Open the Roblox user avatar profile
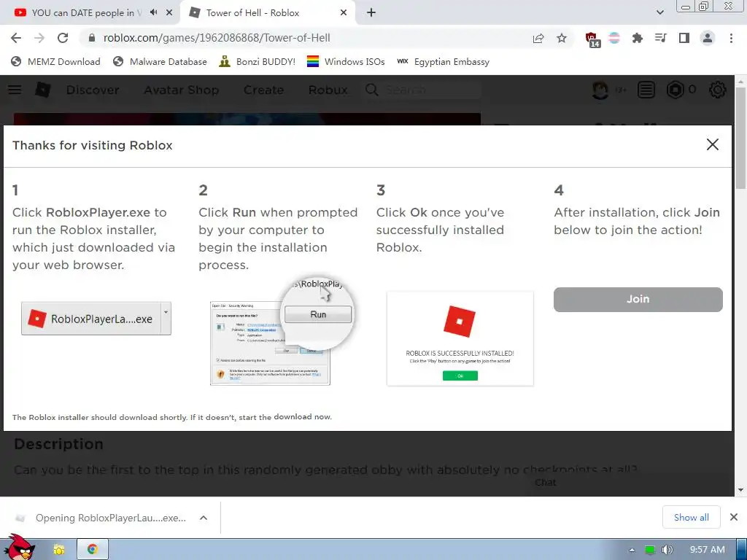Screen dimensions: 747x560 pos(600,90)
